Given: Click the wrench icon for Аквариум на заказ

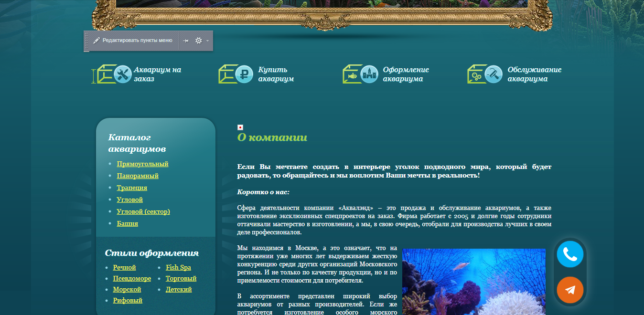Looking at the screenshot, I should pyautogui.click(x=123, y=74).
